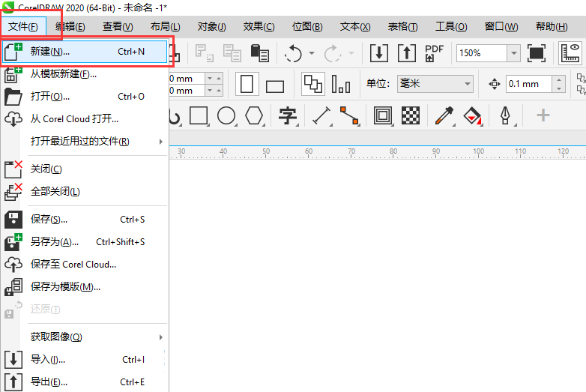Click the all pages layout icon
The width and height of the screenshot is (586, 392).
point(313,84)
